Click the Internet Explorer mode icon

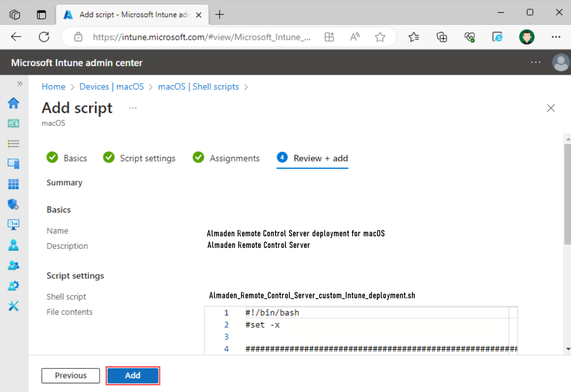497,36
